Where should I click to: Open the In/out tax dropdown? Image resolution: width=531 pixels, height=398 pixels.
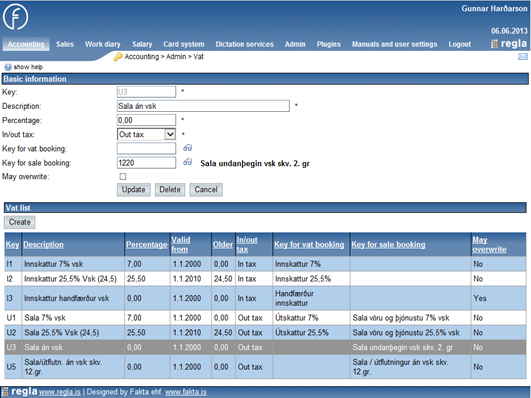(146, 134)
